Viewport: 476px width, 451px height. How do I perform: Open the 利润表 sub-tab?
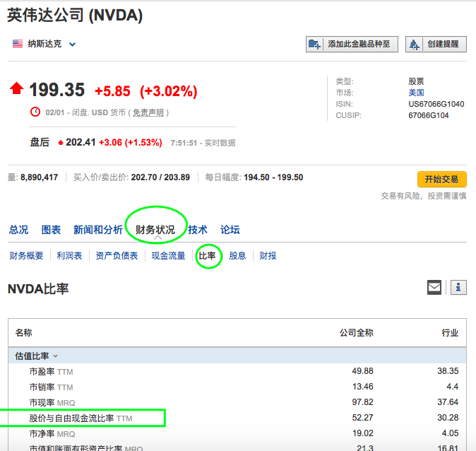[x=69, y=256]
